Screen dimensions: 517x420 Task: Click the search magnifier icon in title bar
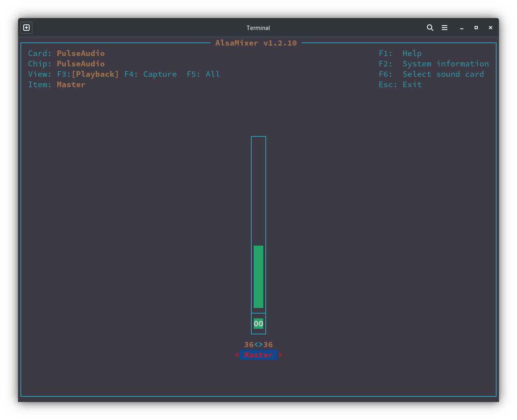pyautogui.click(x=430, y=28)
